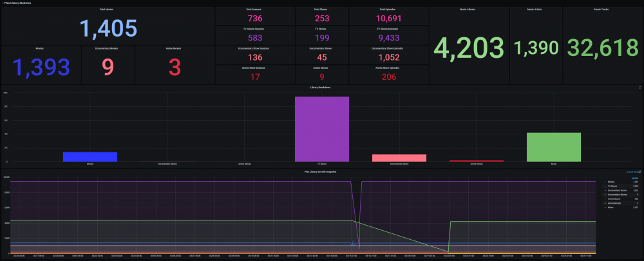Click the growth panel time-override link

click(634, 172)
